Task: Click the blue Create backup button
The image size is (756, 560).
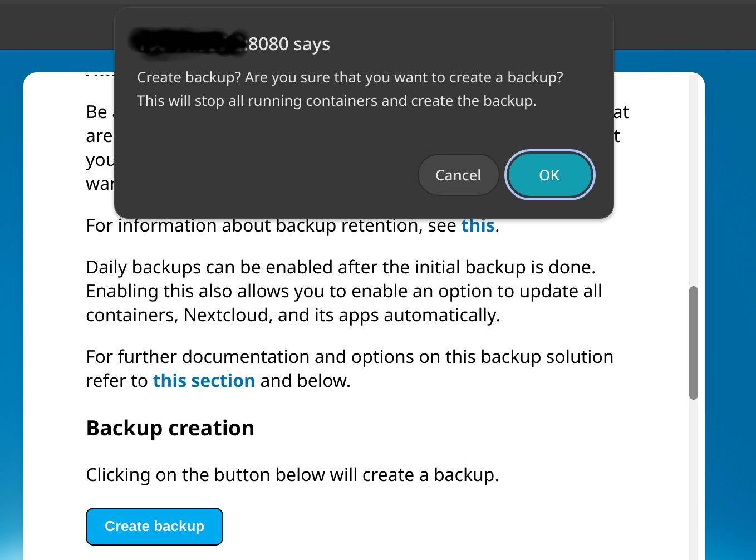Action: pyautogui.click(x=154, y=527)
